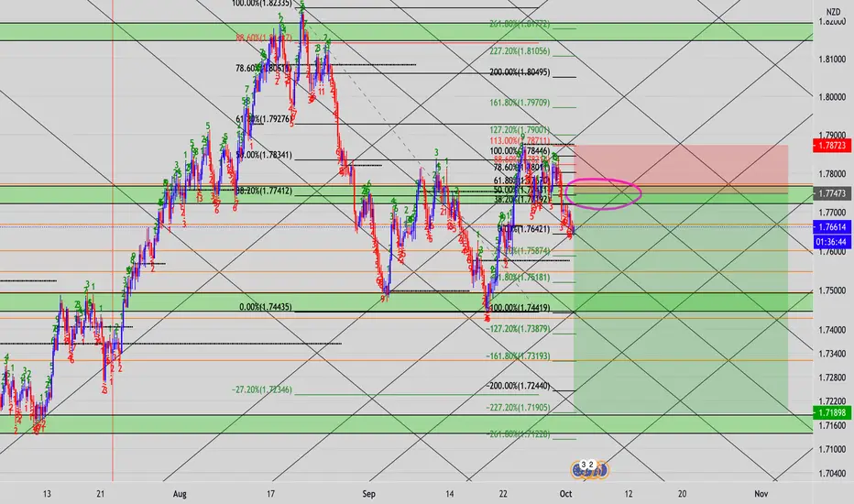This screenshot has width=854, height=504.
Task: Click the 100.00%(1.74419) Fibonacci label
Action: click(520, 308)
